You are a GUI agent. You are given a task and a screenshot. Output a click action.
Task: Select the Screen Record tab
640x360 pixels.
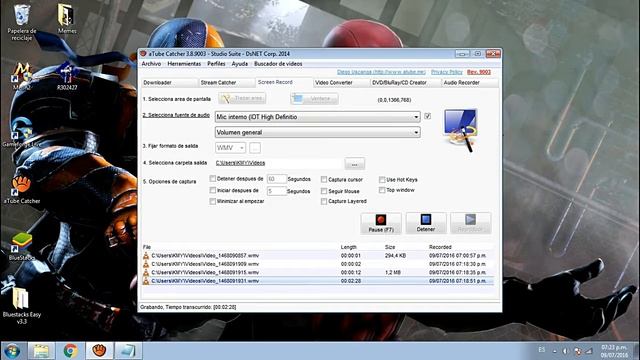[x=284, y=82]
